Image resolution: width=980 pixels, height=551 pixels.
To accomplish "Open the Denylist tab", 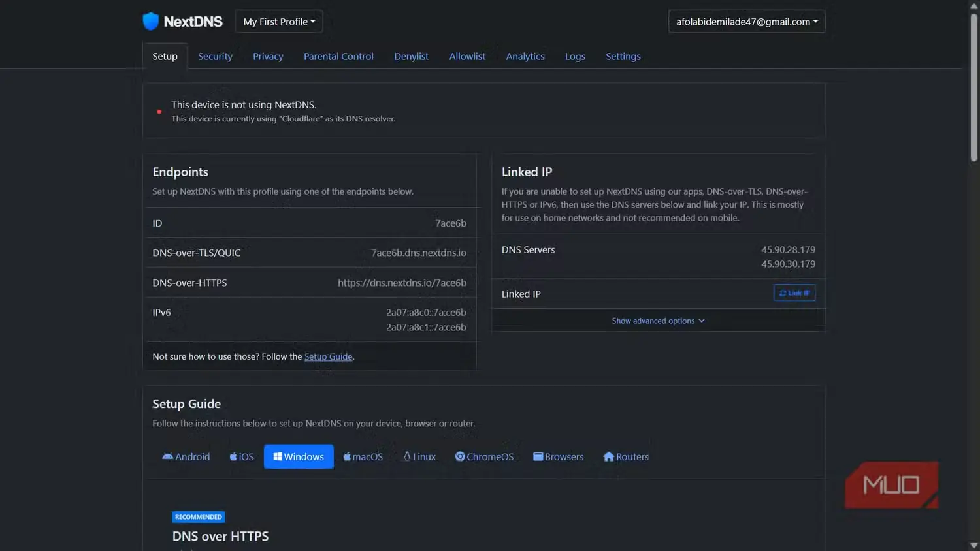I will click(411, 56).
